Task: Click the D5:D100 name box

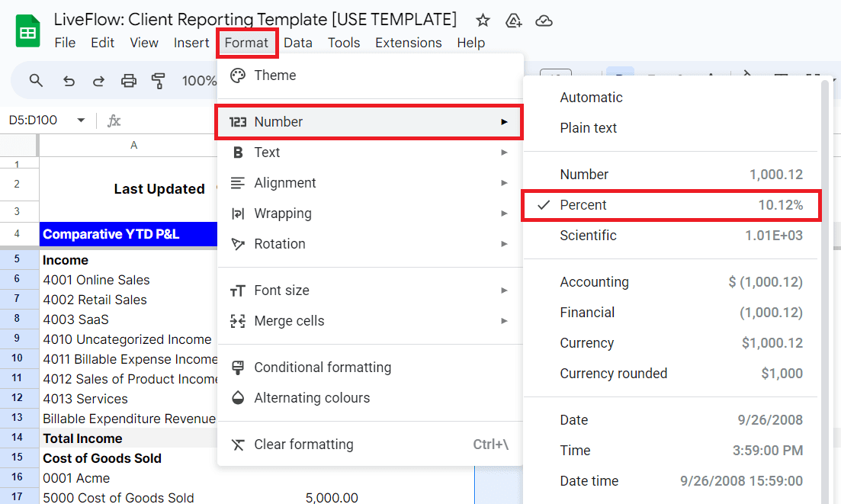Action: (x=34, y=120)
